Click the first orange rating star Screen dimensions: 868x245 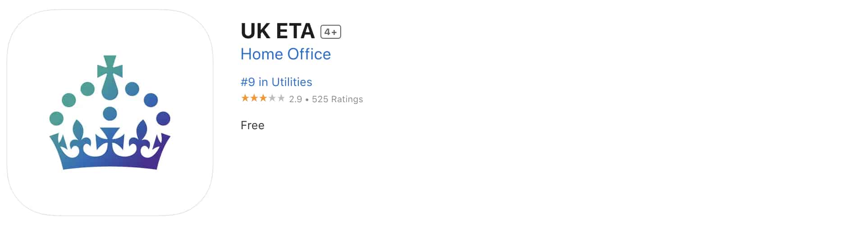245,98
